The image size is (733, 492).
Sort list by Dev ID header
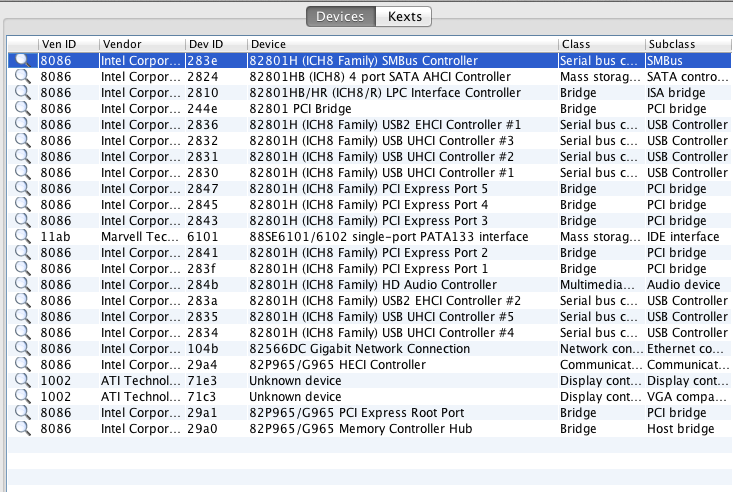[214, 45]
